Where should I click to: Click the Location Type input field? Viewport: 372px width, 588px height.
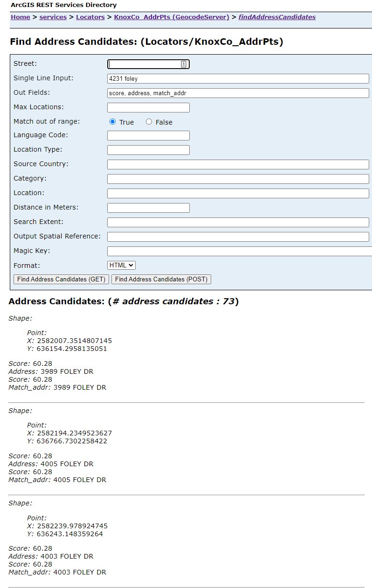(x=148, y=150)
